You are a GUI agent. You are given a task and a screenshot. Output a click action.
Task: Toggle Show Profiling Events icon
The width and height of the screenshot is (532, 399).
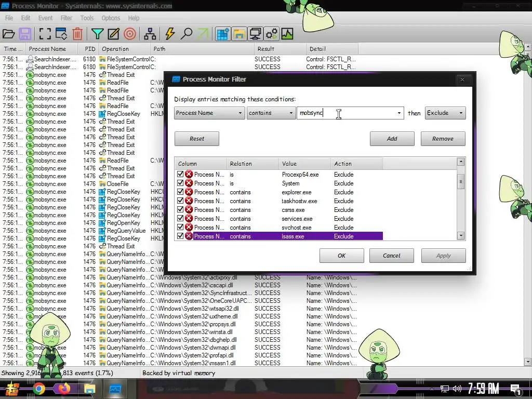point(287,34)
